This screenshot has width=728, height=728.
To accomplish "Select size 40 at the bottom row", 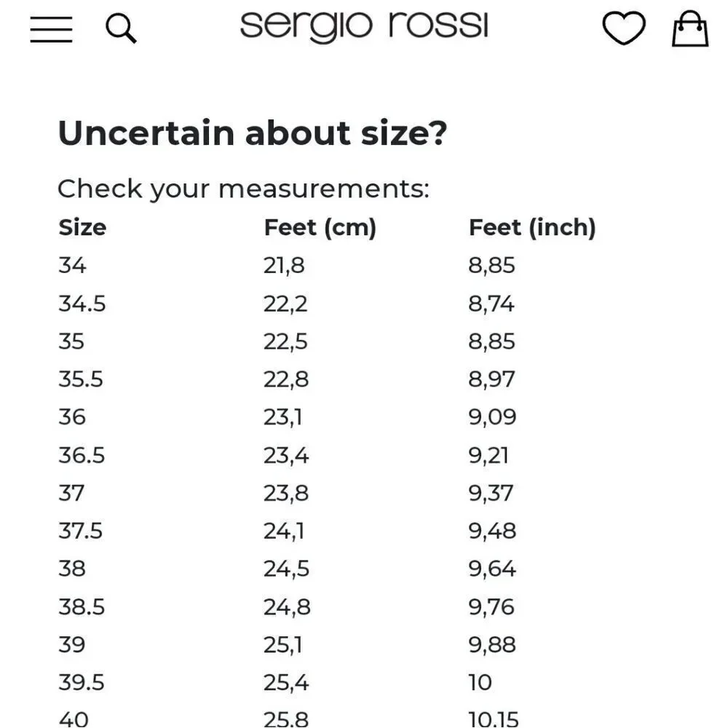I will [x=74, y=720].
